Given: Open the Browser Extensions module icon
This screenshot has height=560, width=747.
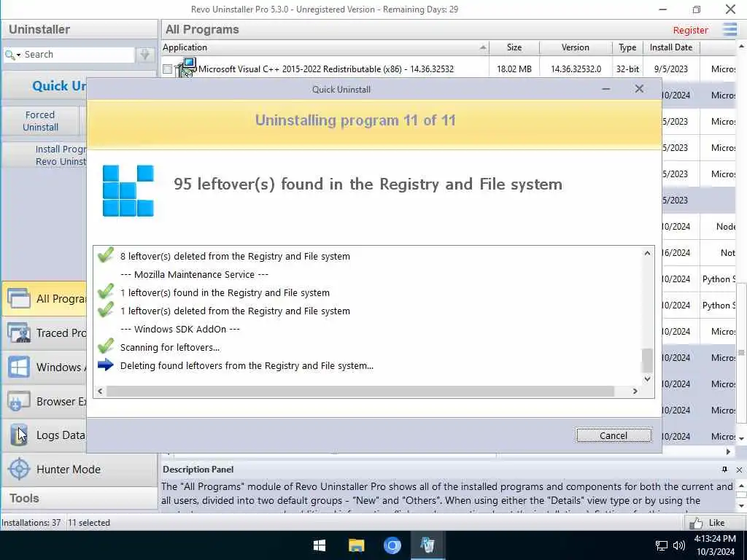Looking at the screenshot, I should (x=18, y=402).
